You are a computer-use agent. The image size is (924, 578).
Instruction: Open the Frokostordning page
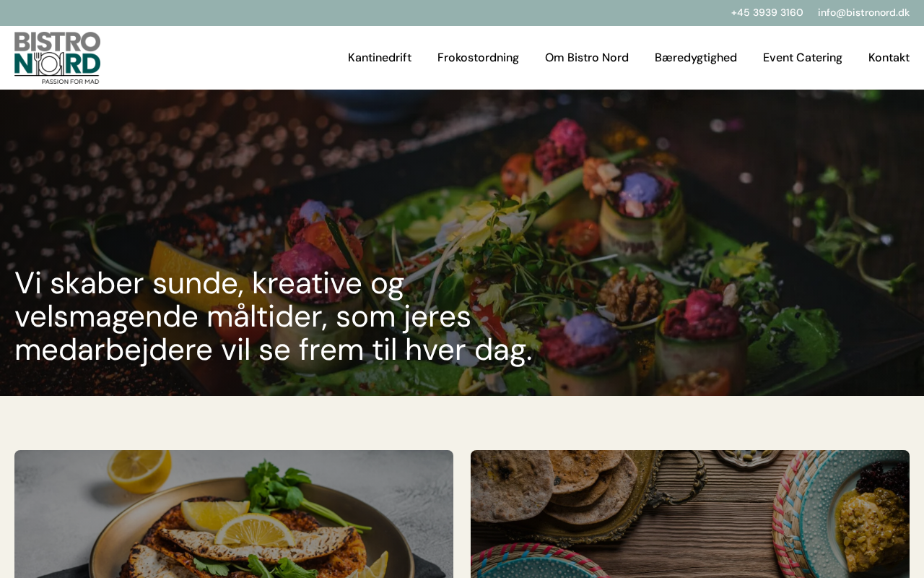[478, 58]
